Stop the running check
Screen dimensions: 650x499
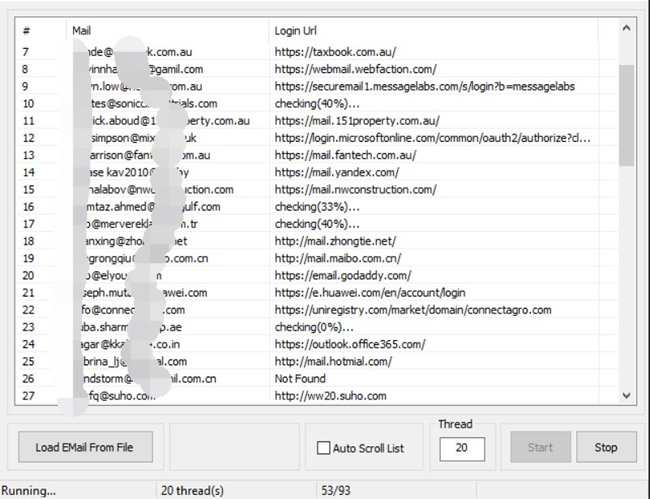606,447
